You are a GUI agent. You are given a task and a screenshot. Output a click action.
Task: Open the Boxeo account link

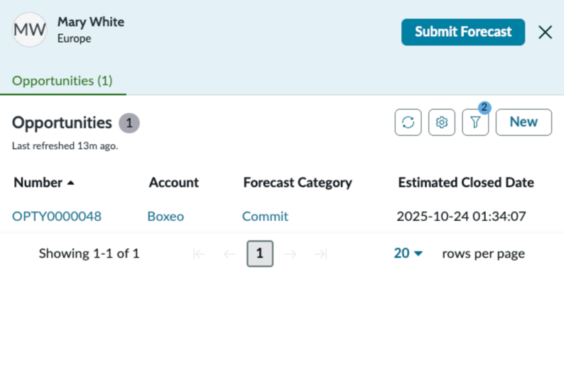pyautogui.click(x=166, y=217)
